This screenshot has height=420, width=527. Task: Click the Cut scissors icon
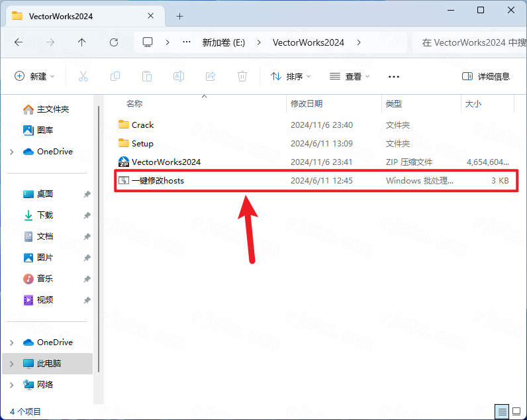(x=83, y=76)
